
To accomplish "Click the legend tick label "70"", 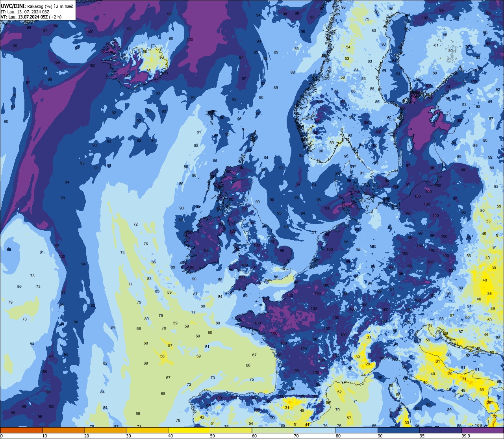I will pyautogui.click(x=296, y=436).
